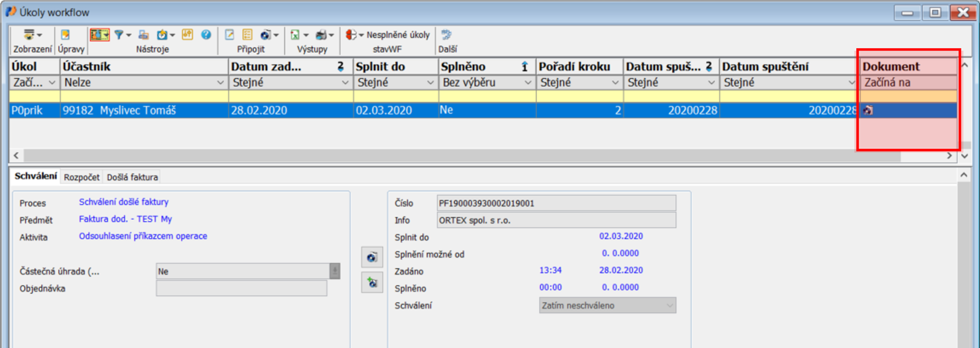Switch to the Rozpočet tab
Viewport: 980px width, 348px height.
click(81, 178)
